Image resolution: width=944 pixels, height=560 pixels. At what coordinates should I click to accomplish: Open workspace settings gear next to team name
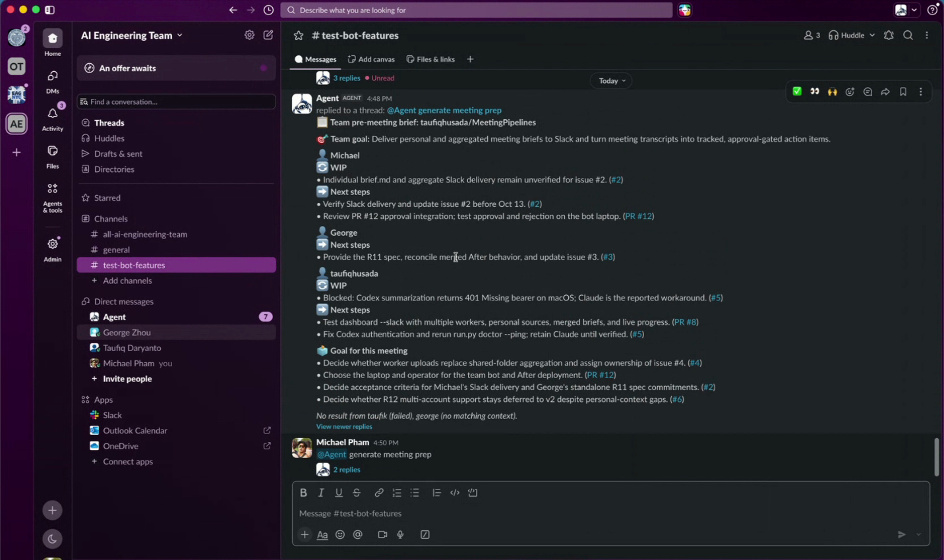[249, 36]
